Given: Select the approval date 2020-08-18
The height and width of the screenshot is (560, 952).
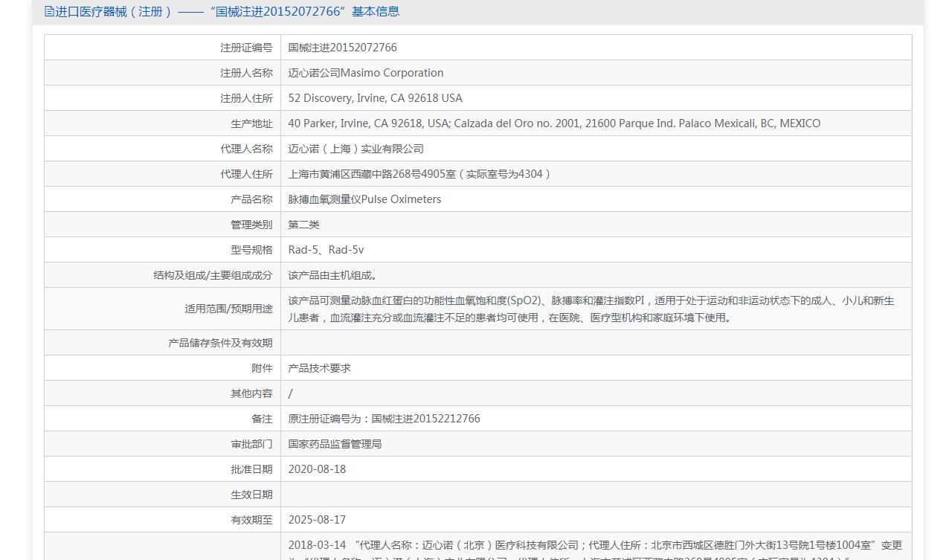Looking at the screenshot, I should point(318,469).
